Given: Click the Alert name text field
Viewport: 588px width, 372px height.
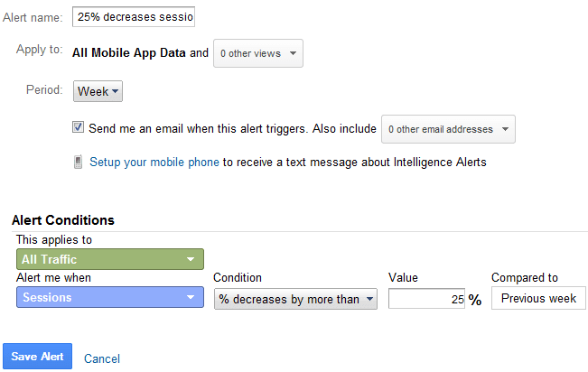Looking at the screenshot, I should tap(134, 17).
